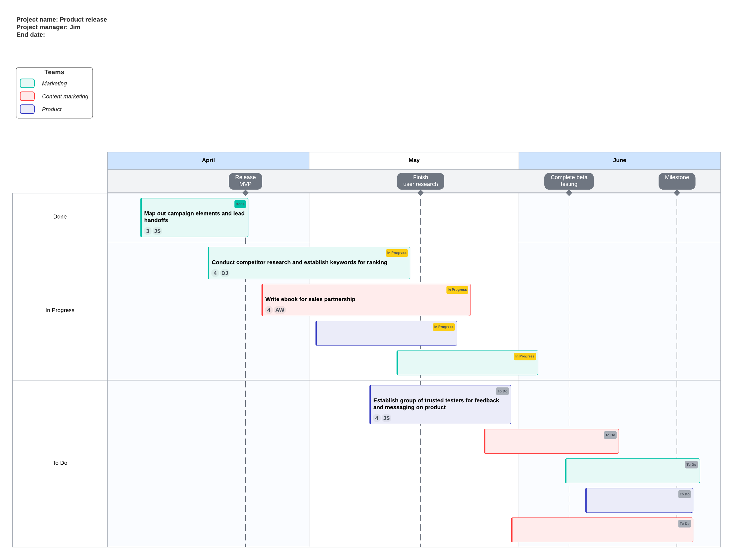Screen dimensions: 734x560
Task: Click the 4 count badge on the ebook task
Action: 269,310
